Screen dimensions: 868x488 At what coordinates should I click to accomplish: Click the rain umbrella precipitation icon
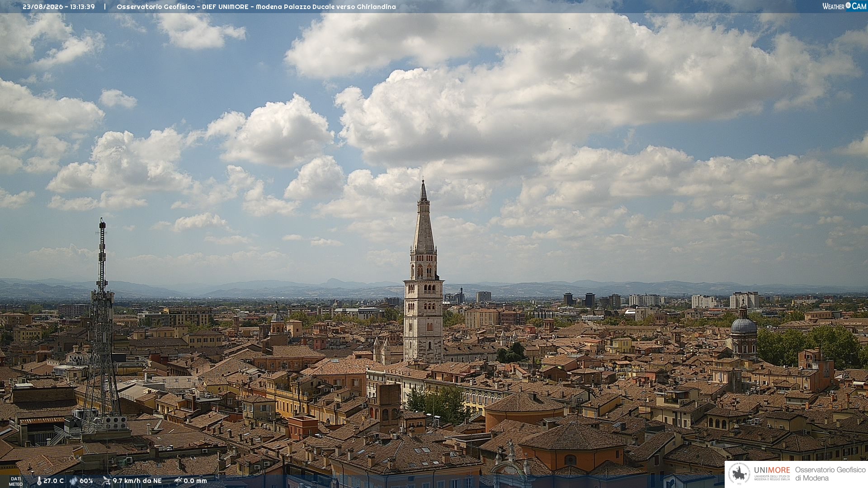coord(178,481)
